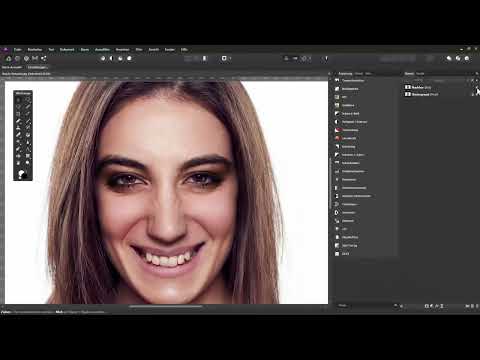Click the Weißabgleich adjustment icon
Image resolution: width=480 pixels, height=360 pixels.
pyautogui.click(x=337, y=89)
